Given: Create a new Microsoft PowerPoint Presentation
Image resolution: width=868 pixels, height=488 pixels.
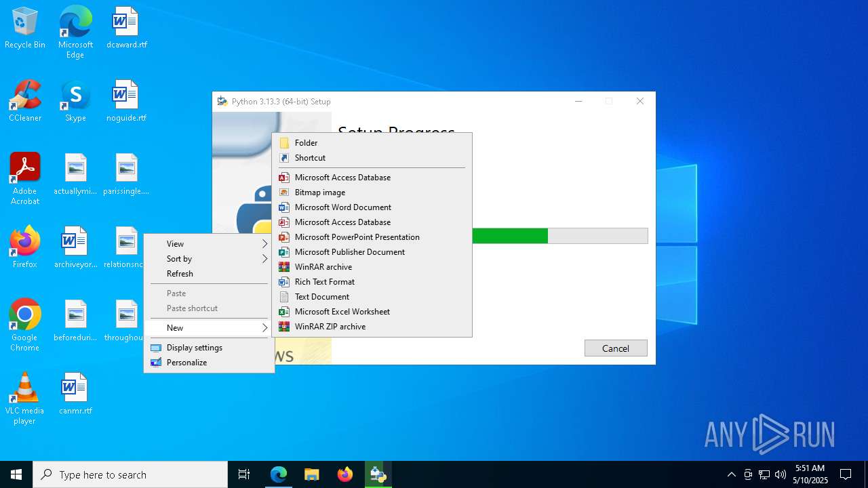Looking at the screenshot, I should click(x=372, y=237).
